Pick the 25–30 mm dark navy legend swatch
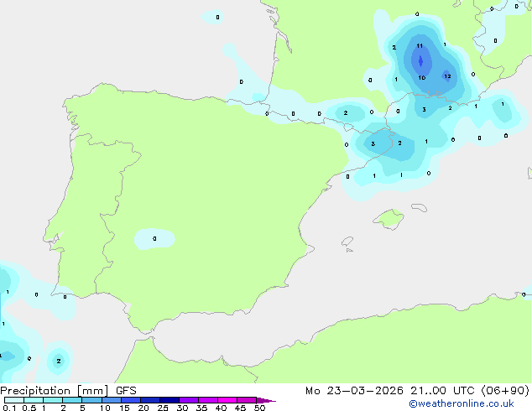The width and height of the screenshot is (532, 411). click(x=170, y=400)
